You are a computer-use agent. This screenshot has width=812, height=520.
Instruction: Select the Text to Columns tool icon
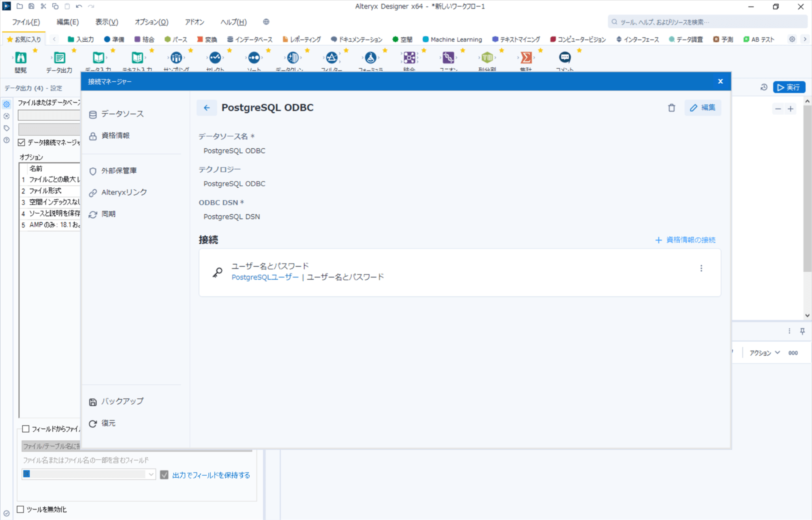[x=487, y=58]
